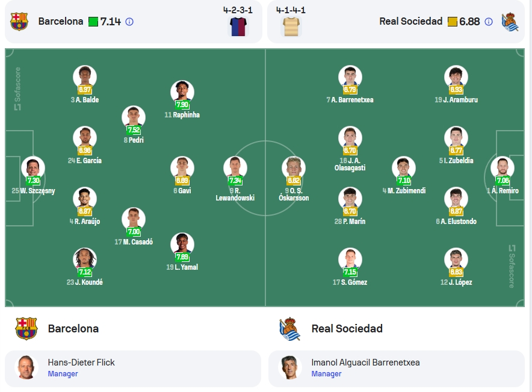Click Pedri's 7.52 rating badge
This screenshot has height=392, width=532.
click(x=134, y=129)
